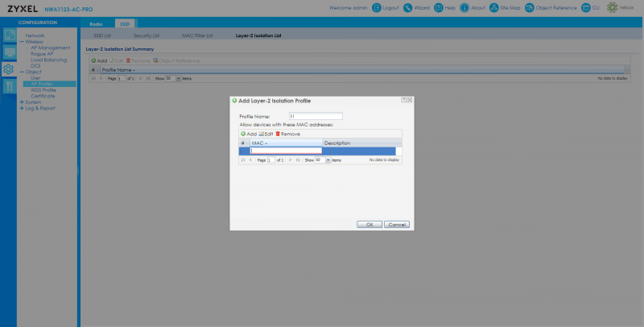Open the Security List sub-tab
Viewport: 644px width, 327px height.
147,35
